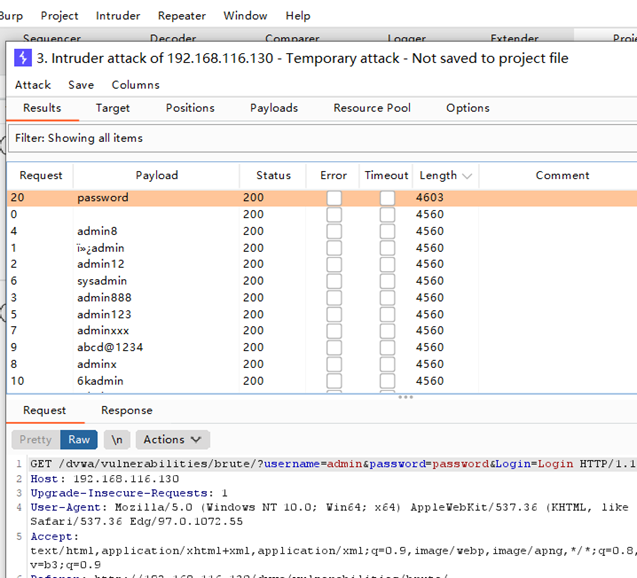Viewport: 637px width, 578px height.
Task: Toggle Timeout checkbox for password row
Action: [x=387, y=198]
